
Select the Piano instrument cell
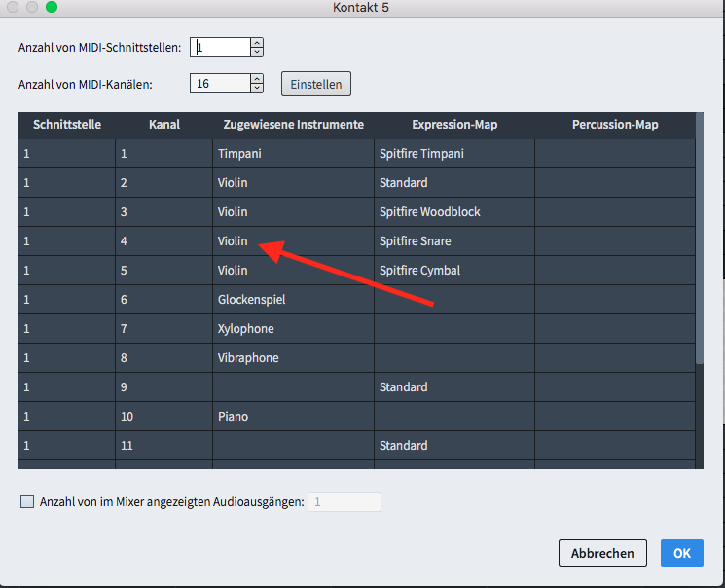(294, 416)
